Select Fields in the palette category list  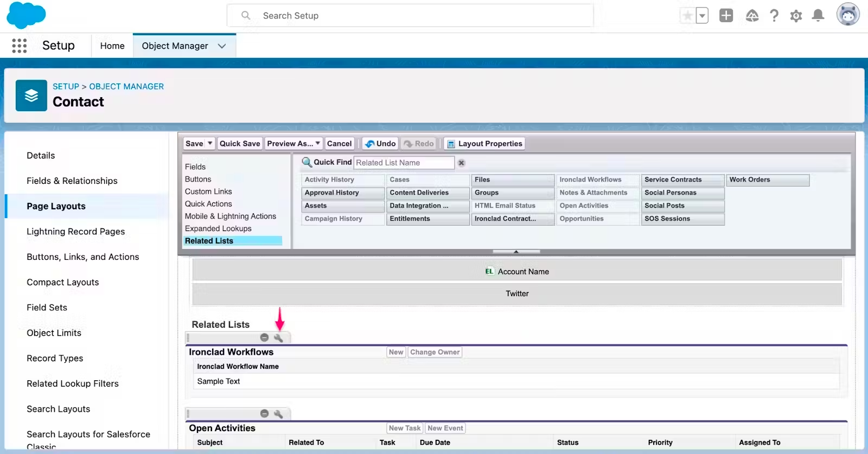(195, 167)
